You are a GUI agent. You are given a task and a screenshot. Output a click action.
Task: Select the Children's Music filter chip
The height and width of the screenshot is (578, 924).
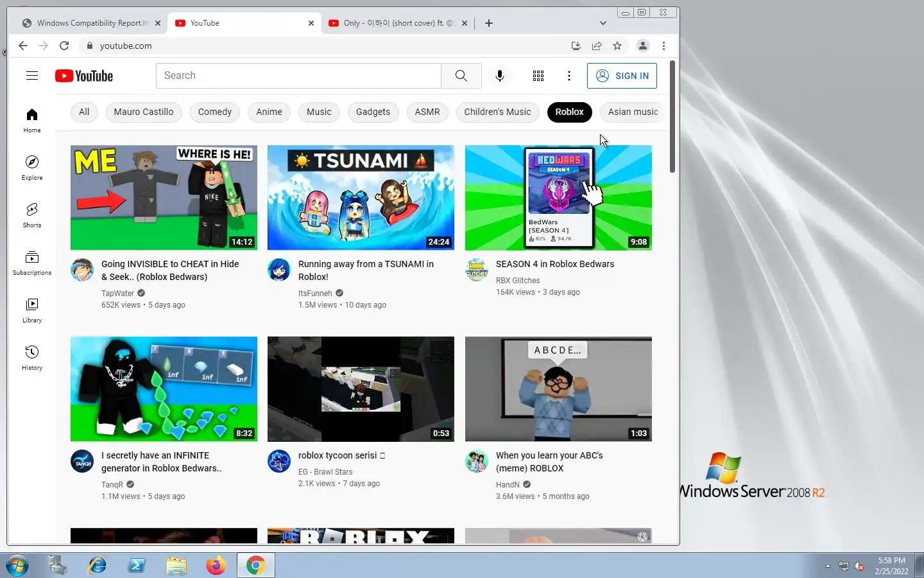[497, 112]
